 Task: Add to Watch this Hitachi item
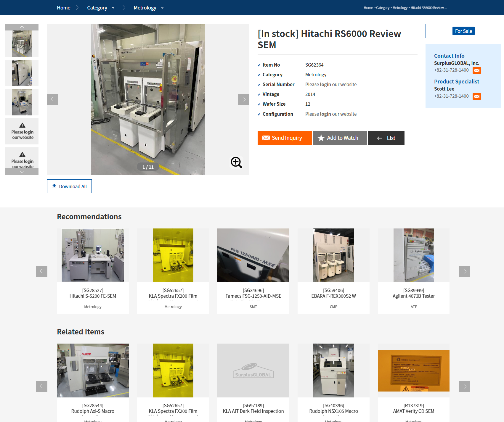tap(339, 138)
